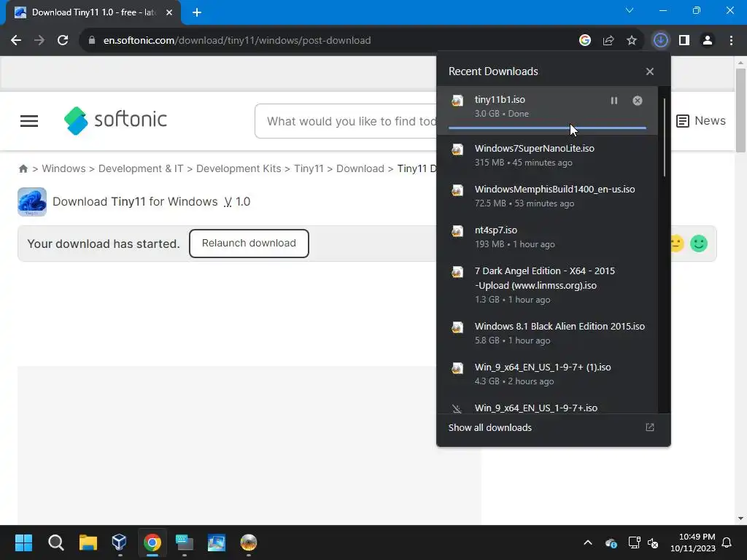Viewport: 747px width, 560px height.
Task: Open Chrome's three-dot menu
Action: (x=731, y=41)
